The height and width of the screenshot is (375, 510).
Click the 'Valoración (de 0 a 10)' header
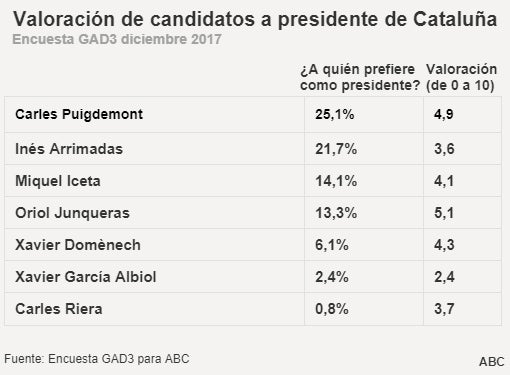click(461, 77)
